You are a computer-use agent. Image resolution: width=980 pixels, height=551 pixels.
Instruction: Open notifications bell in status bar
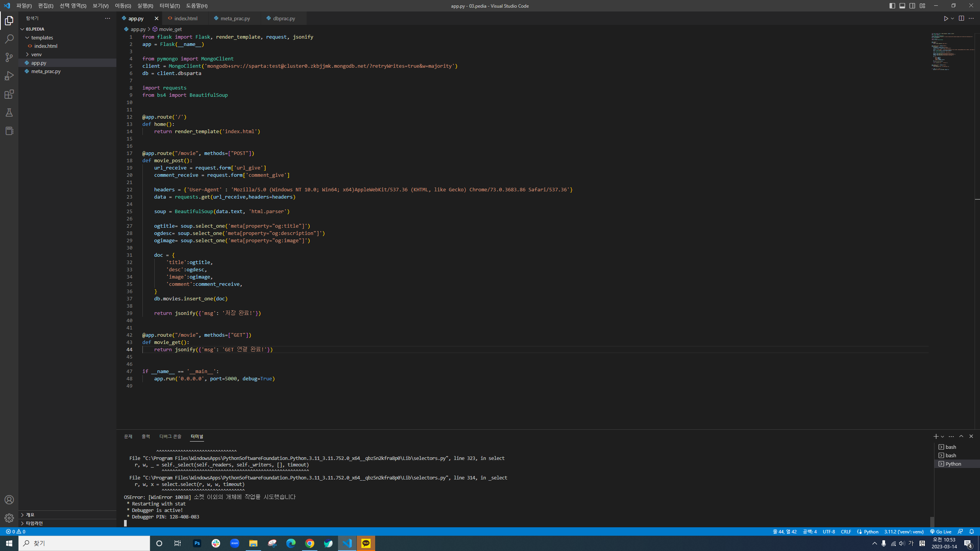coord(972,531)
